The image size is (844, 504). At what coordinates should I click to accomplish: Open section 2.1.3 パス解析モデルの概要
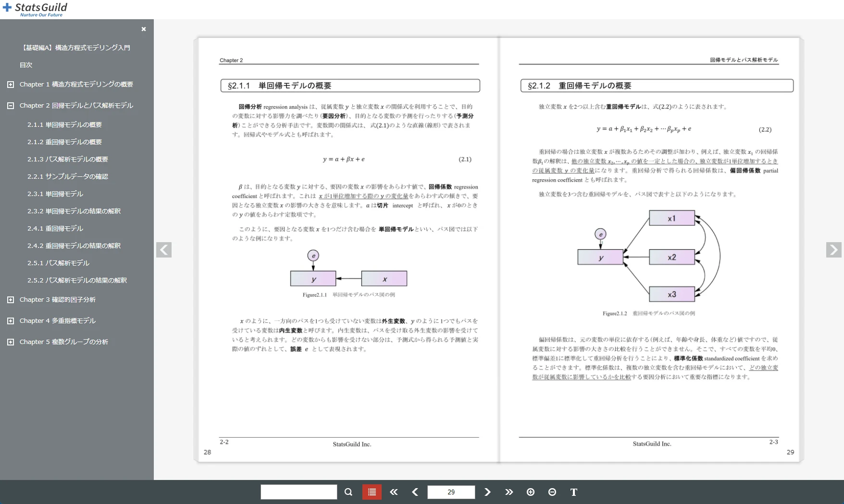point(67,159)
